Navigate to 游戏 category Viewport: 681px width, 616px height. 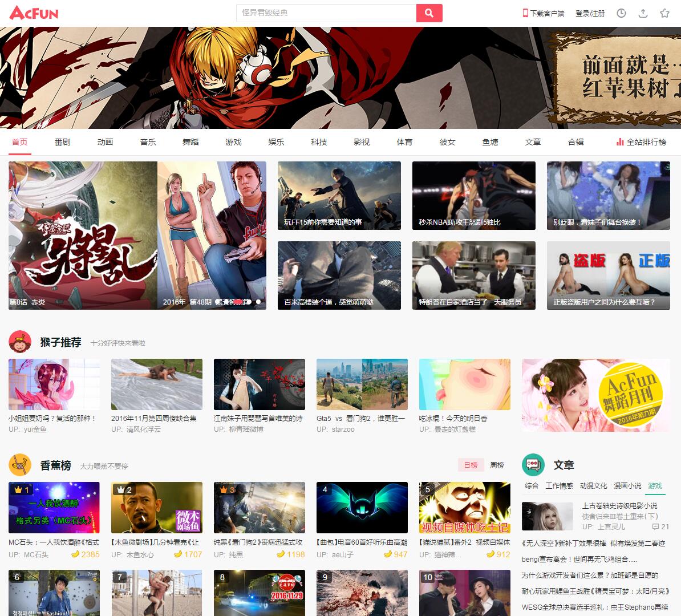(234, 142)
